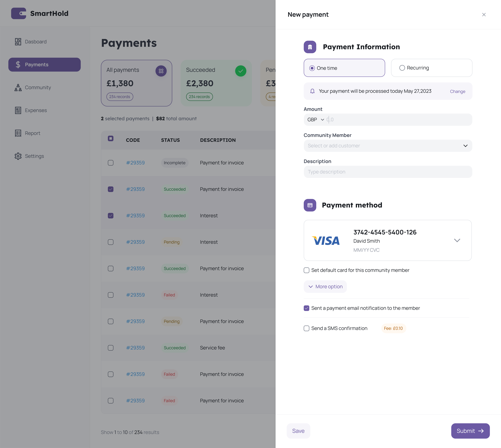501x448 pixels.
Task: Click the Settings gear icon
Action: (18, 156)
